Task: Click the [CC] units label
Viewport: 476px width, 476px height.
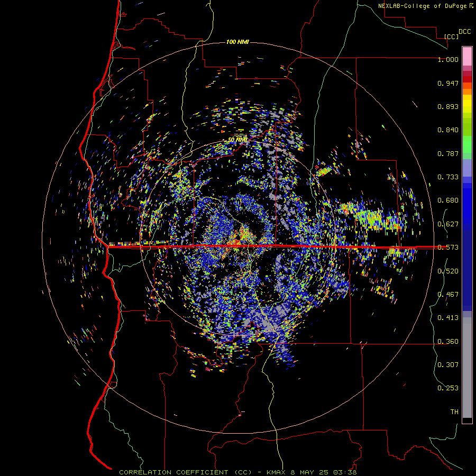Action: pyautogui.click(x=452, y=36)
